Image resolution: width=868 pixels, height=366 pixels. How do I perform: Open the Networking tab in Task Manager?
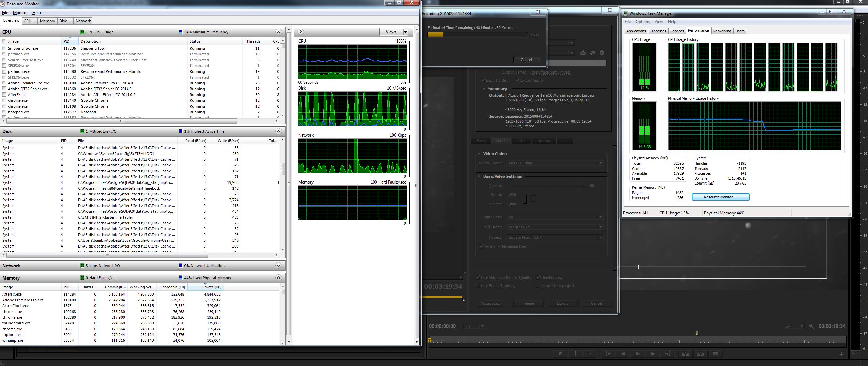[x=722, y=31]
